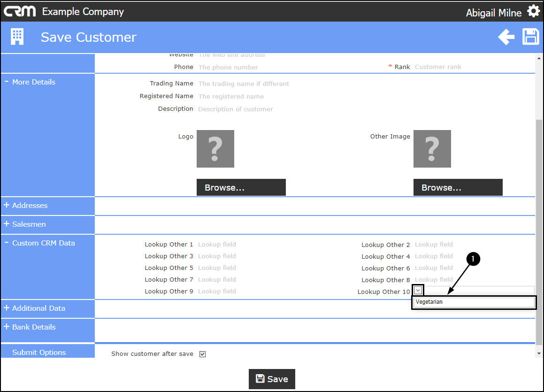
Task: Click the Logo placeholder image
Action: point(215,149)
